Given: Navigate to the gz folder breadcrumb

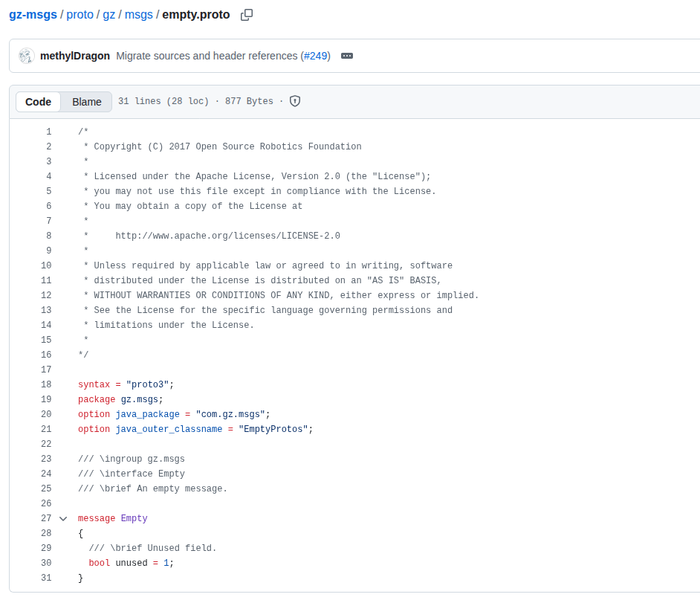Looking at the screenshot, I should point(109,15).
